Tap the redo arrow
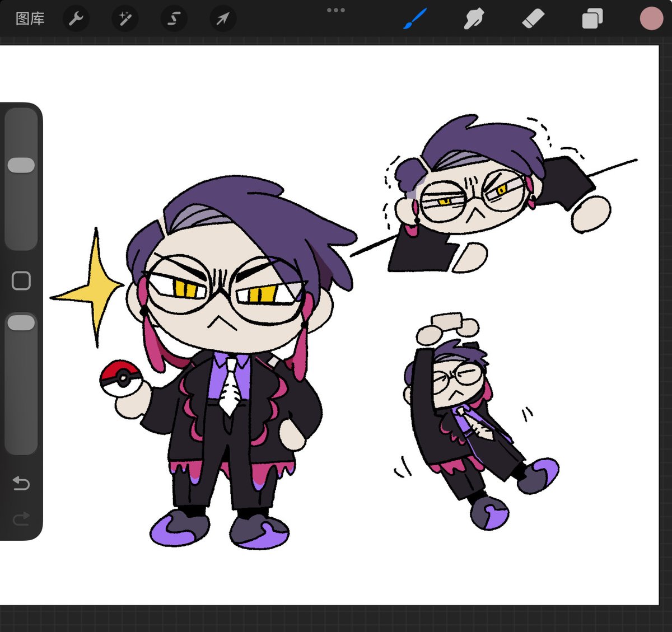Image resolution: width=672 pixels, height=632 pixels. point(21,518)
